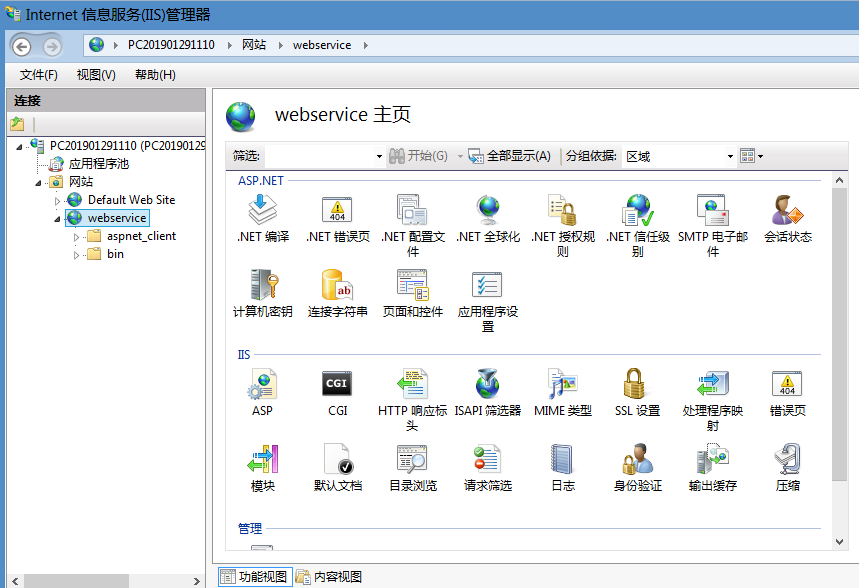Collapse the 网站 tree node

pyautogui.click(x=38, y=182)
